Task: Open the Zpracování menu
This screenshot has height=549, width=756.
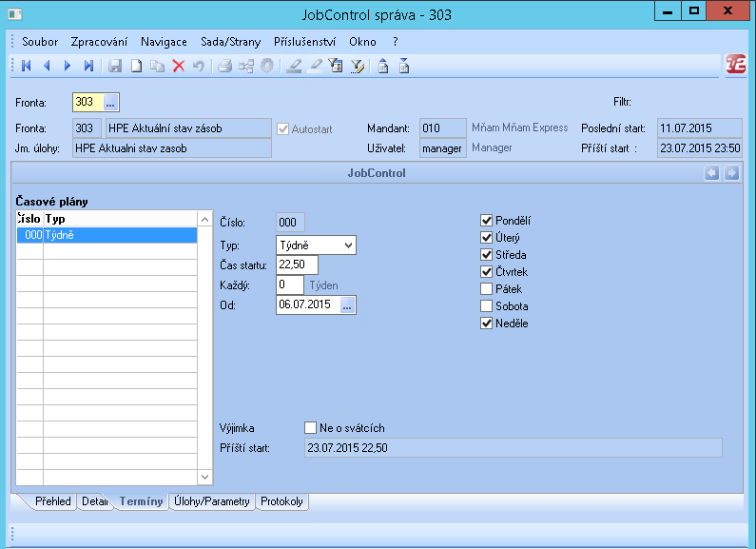Action: point(99,42)
